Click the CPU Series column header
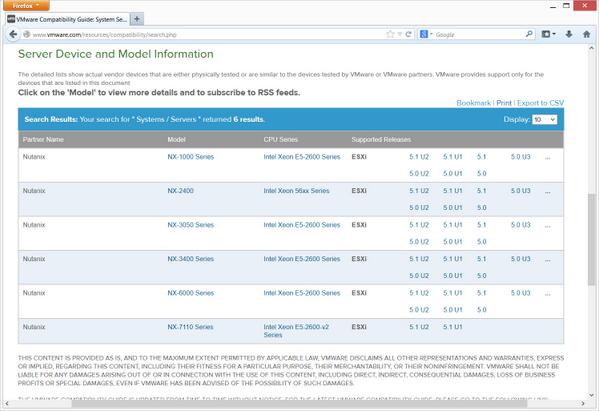 click(280, 140)
